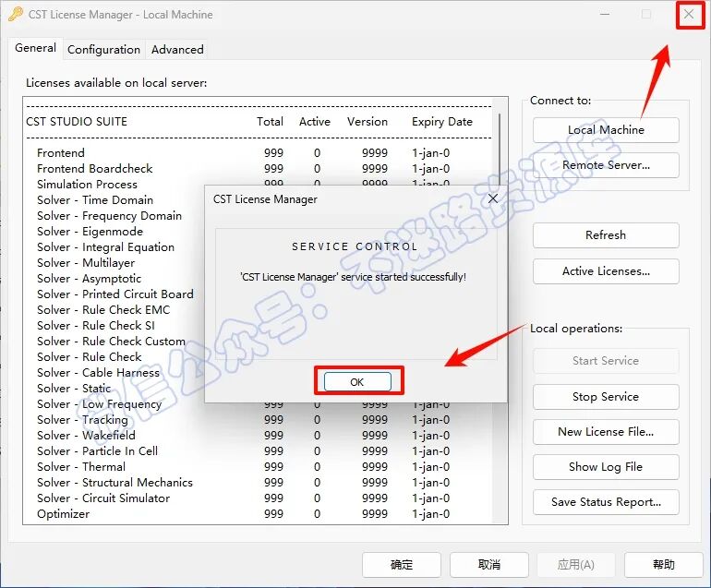This screenshot has height=588, width=711.
Task: Click Solver - Rule Check Custom entry
Action: click(x=111, y=342)
